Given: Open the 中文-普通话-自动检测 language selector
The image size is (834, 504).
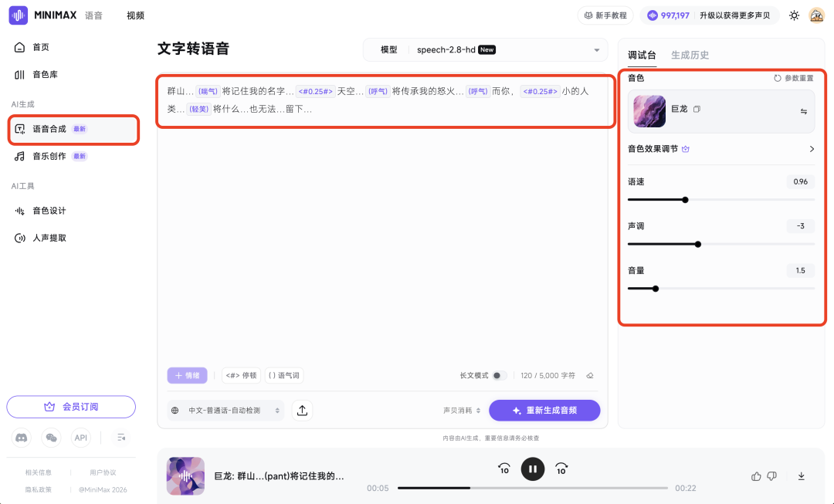Looking at the screenshot, I should tap(228, 410).
